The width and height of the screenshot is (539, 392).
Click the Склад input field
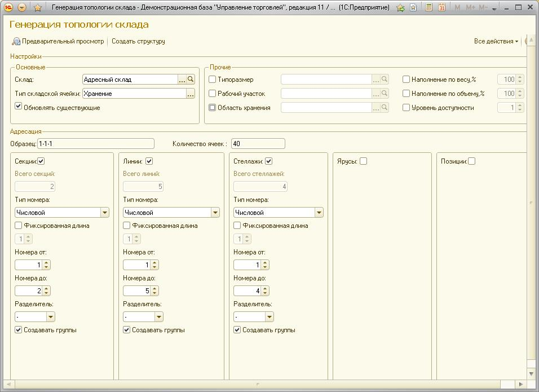130,80
